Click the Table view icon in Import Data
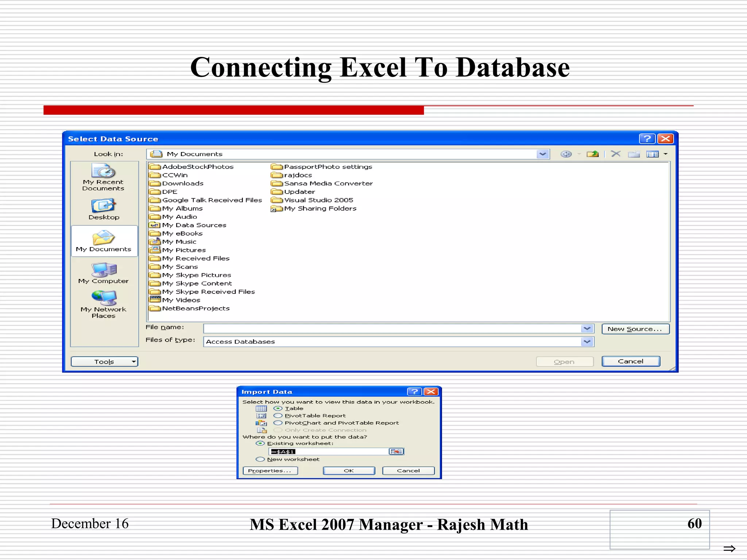Viewport: 747px width, 560px height. [261, 409]
